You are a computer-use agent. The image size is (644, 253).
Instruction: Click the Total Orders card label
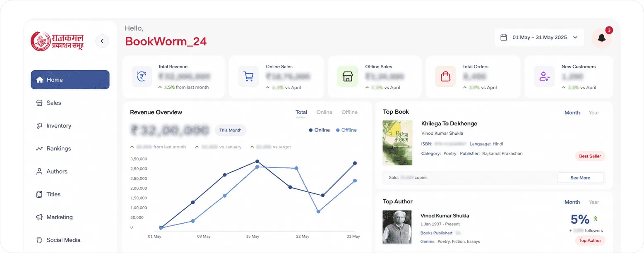coord(475,67)
